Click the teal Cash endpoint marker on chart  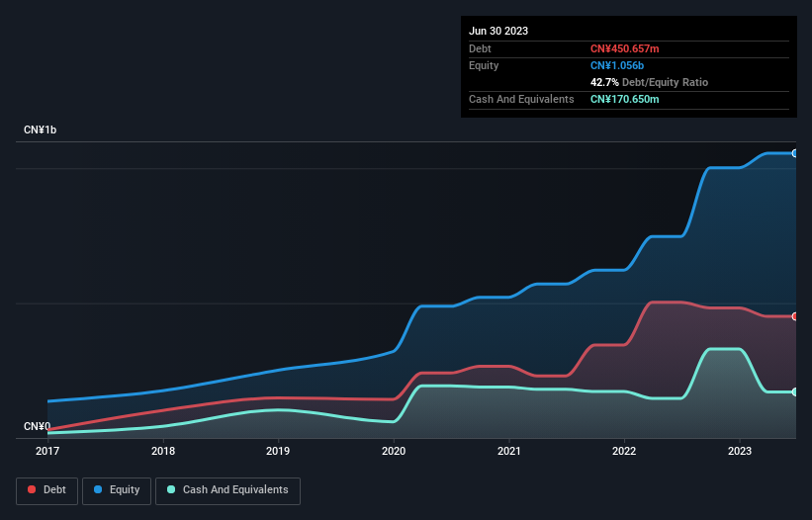coord(795,392)
